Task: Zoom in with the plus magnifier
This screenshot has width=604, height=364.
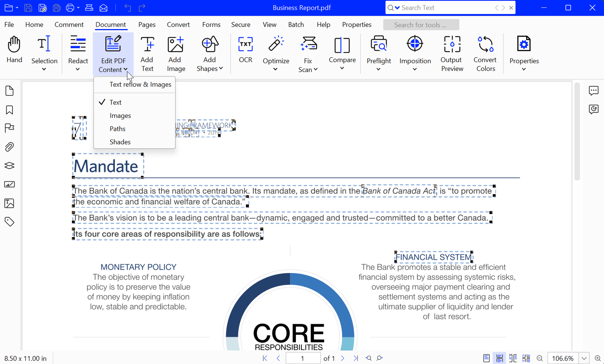Action: (x=598, y=358)
